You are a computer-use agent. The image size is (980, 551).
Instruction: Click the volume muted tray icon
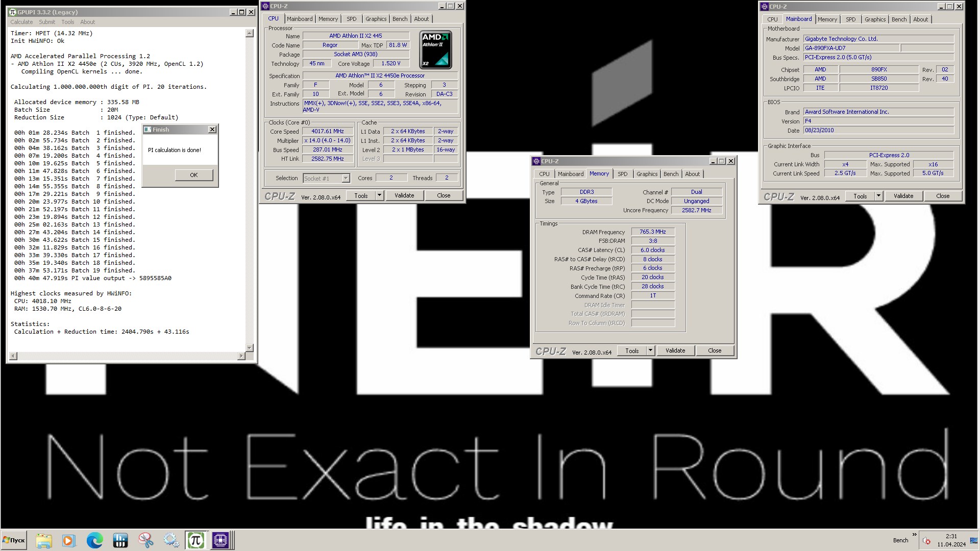pos(927,541)
